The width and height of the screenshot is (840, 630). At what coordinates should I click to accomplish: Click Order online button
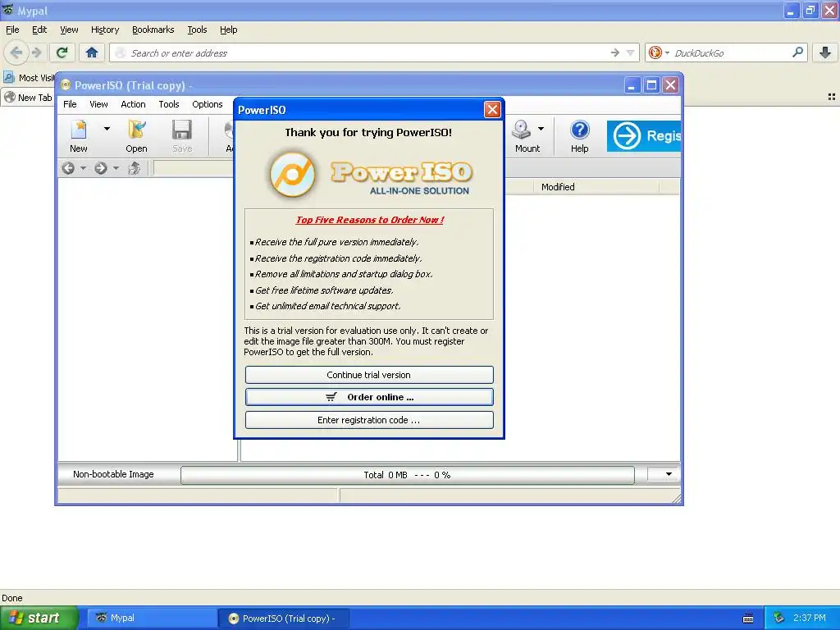tap(368, 397)
